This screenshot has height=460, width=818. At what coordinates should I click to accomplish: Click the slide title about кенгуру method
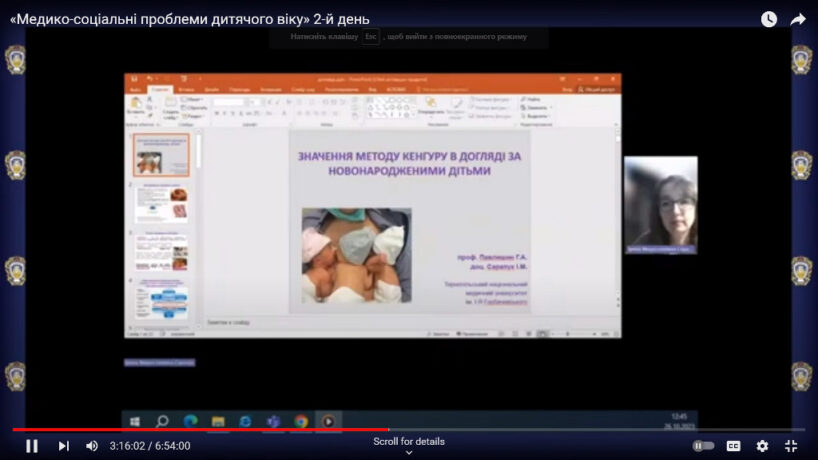pyautogui.click(x=409, y=164)
